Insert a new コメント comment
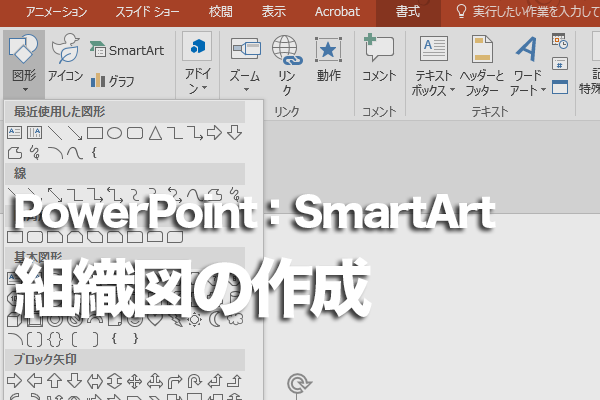Viewport: 600px width, 400px height. (379, 57)
